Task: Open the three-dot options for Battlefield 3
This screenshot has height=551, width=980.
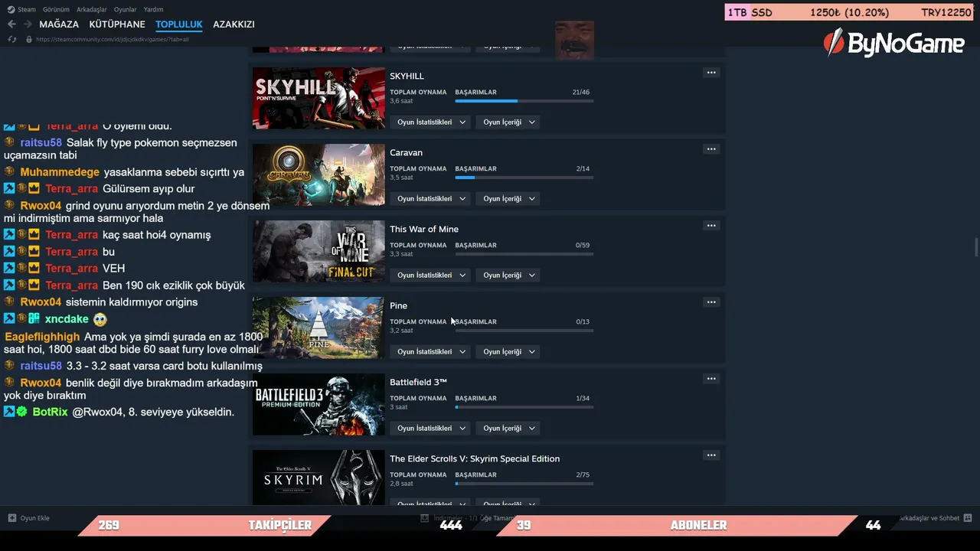Action: coord(711,379)
